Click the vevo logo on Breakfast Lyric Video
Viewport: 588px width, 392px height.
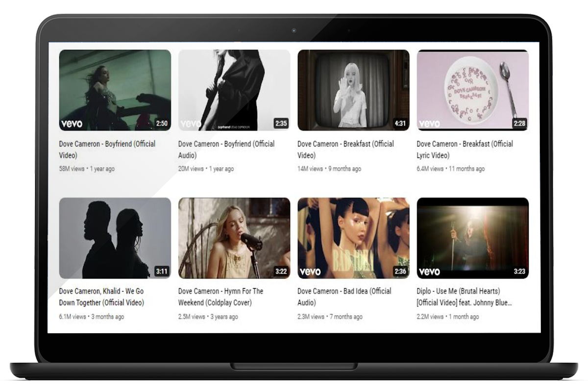(x=429, y=123)
